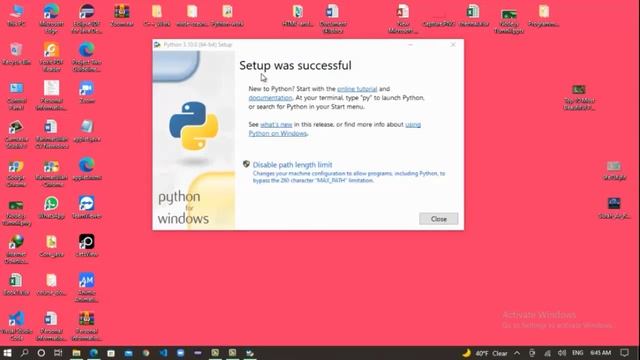Image resolution: width=640 pixels, height=360 pixels.
Task: Open the Microsoft Edge desktop shortcut
Action: [51, 18]
